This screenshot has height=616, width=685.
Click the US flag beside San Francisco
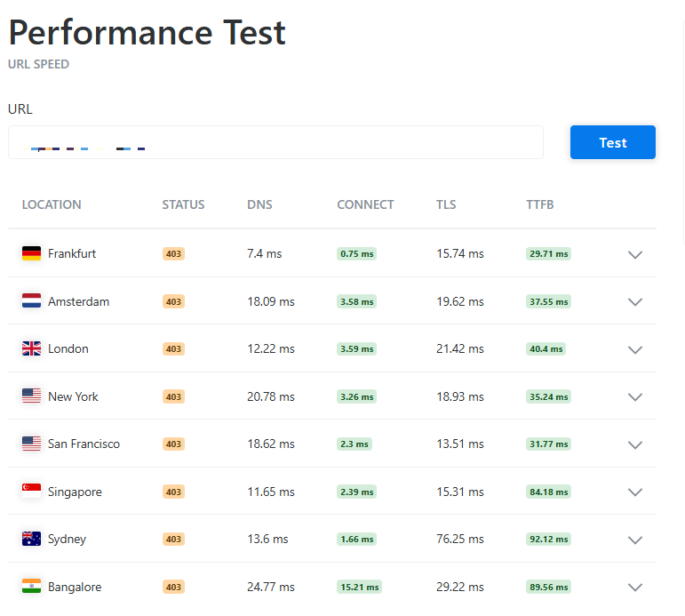[31, 444]
